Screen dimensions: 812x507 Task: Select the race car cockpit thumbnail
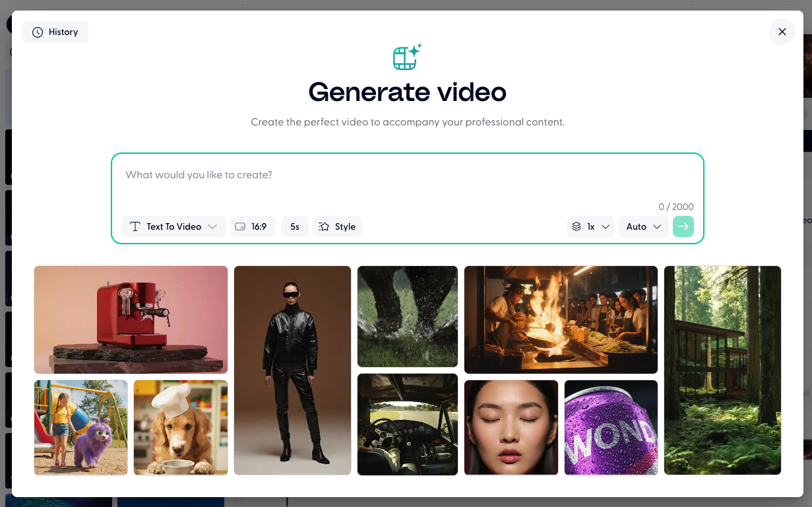[x=408, y=424]
